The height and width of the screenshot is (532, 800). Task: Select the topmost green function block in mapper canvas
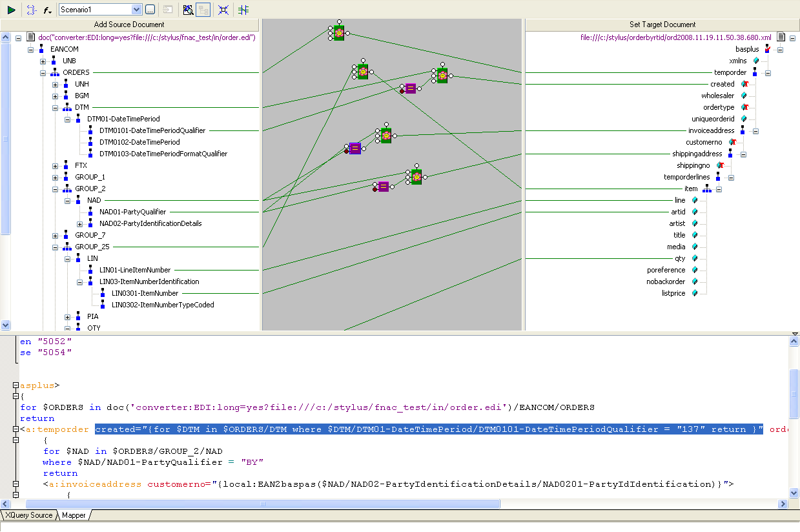pyautogui.click(x=338, y=33)
